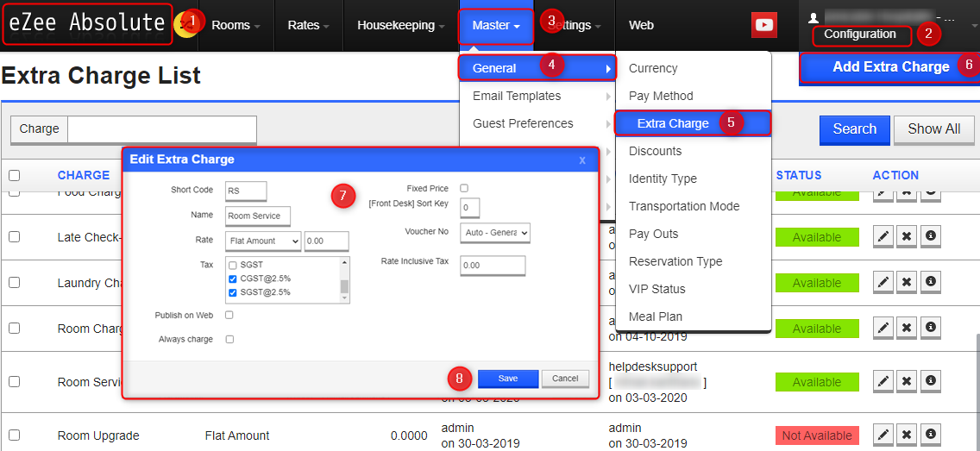This screenshot has width=980, height=451.
Task: Expand the Rates menu
Action: tap(308, 26)
